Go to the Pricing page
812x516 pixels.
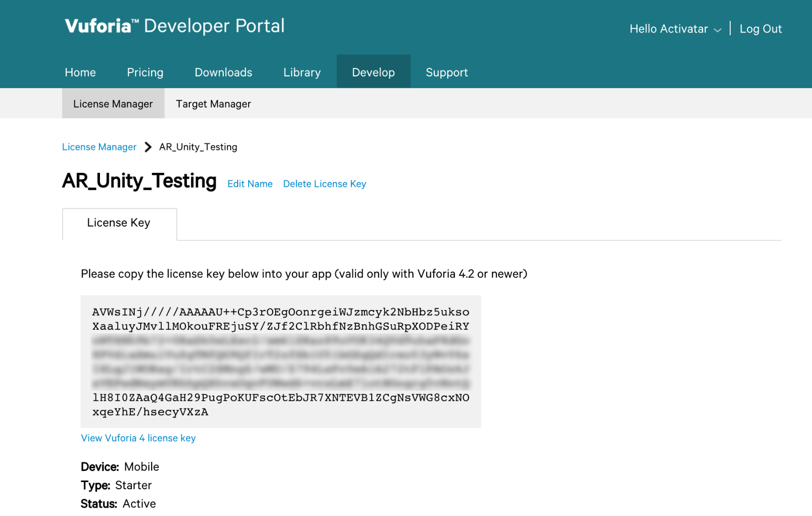pyautogui.click(x=145, y=72)
